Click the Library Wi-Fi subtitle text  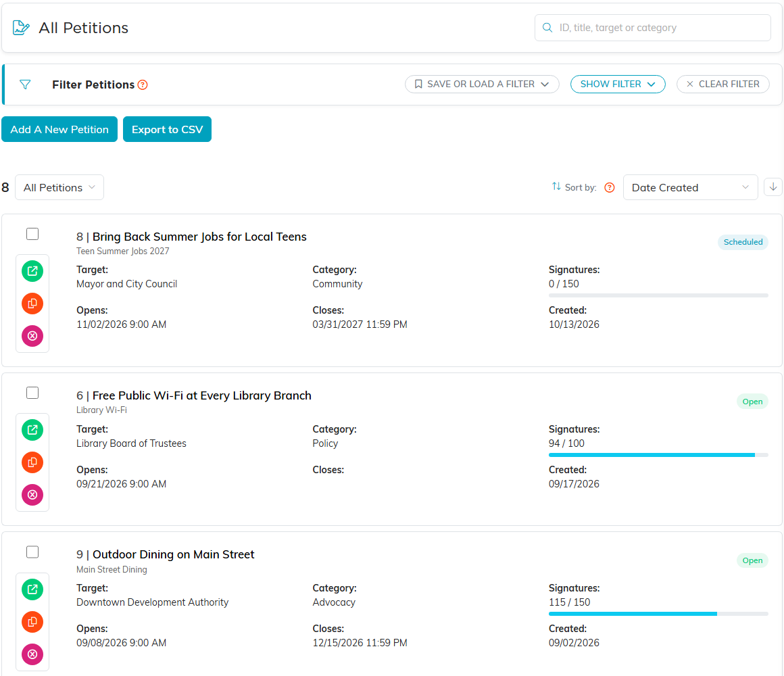pyautogui.click(x=101, y=410)
